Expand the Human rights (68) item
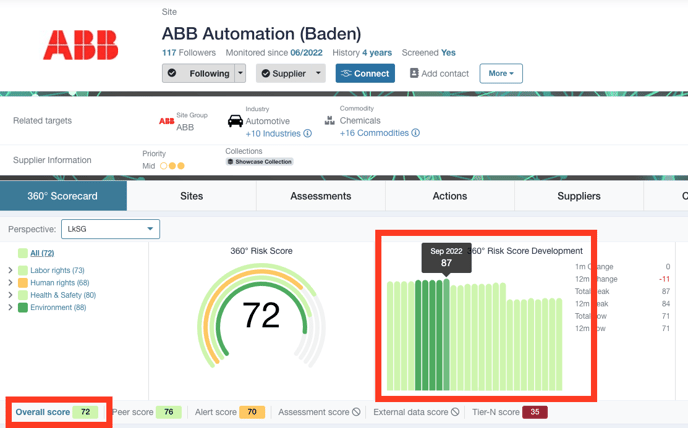Screen dimensions: 688x428 (10, 283)
